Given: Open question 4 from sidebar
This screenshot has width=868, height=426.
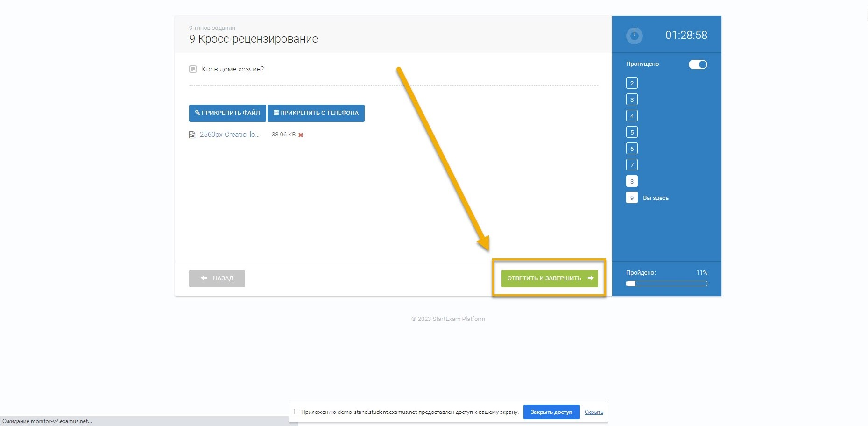Looking at the screenshot, I should click(x=632, y=116).
